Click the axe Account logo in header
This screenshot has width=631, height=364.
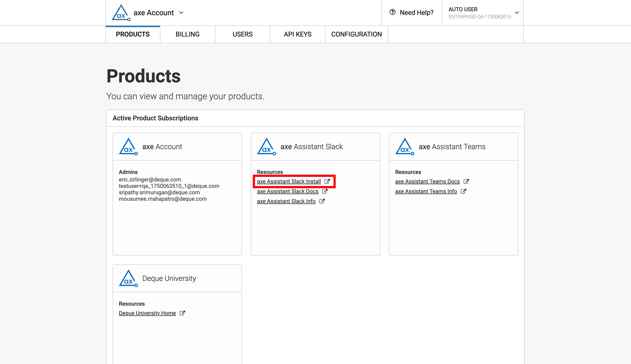[121, 13]
